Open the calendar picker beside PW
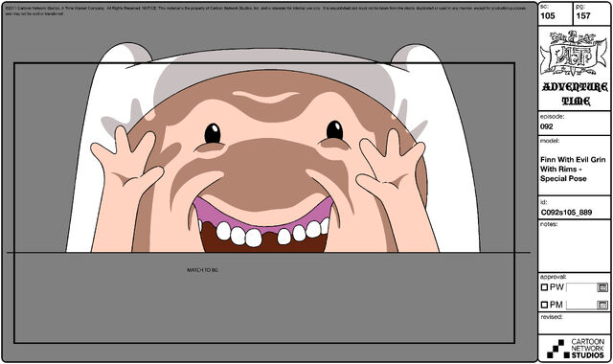The height and width of the screenshot is (364, 613). (x=602, y=287)
